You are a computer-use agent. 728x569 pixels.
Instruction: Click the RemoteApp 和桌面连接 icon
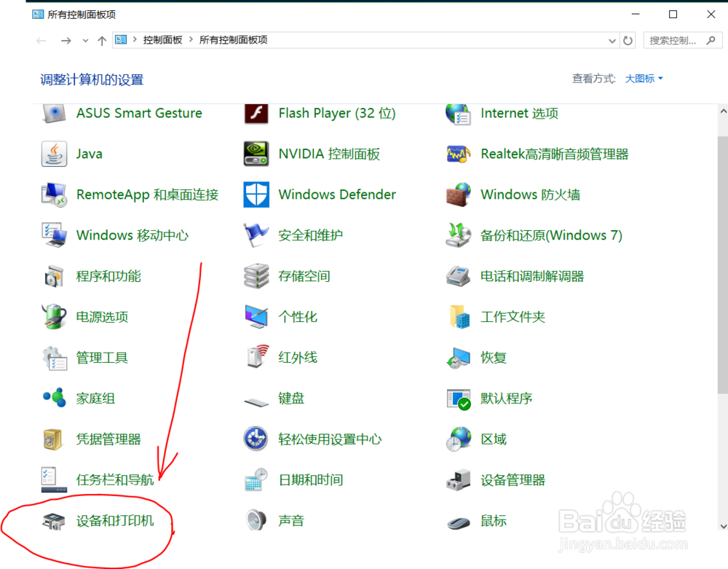pos(55,195)
